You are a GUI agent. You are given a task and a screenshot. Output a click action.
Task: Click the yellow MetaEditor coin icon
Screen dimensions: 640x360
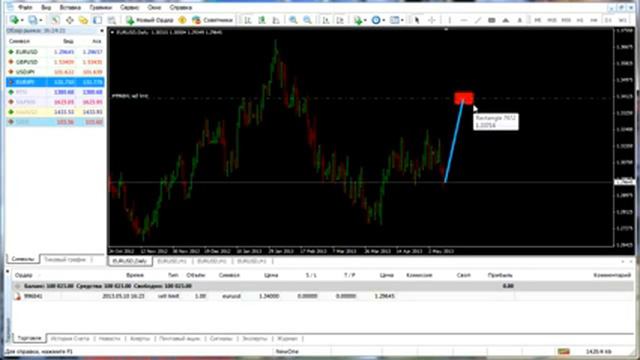[x=182, y=20]
